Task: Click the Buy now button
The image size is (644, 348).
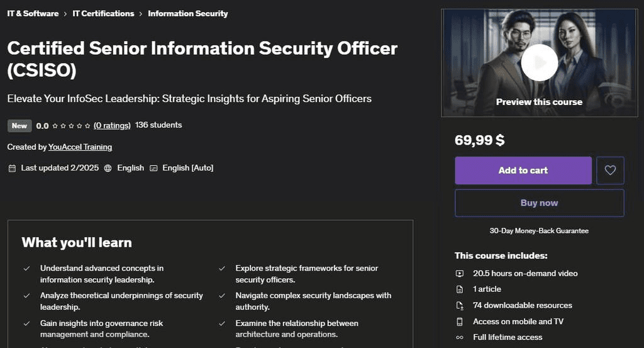Action: (539, 203)
